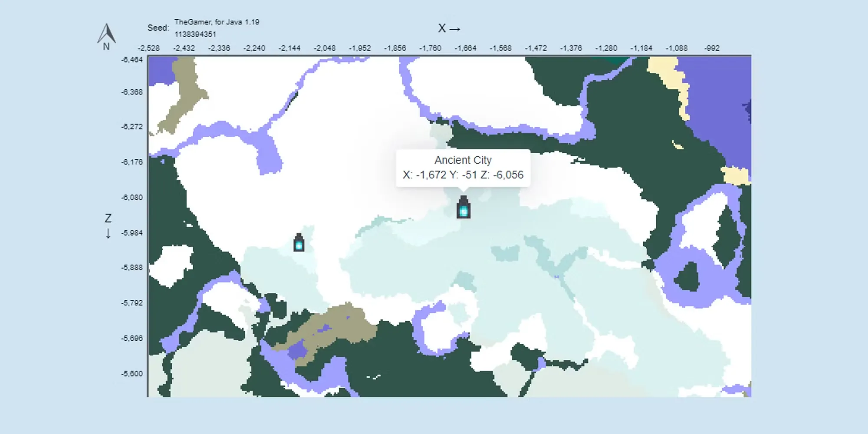Click the Z ↓ axis label
Viewport: 868px width, 434px height.
[108, 226]
